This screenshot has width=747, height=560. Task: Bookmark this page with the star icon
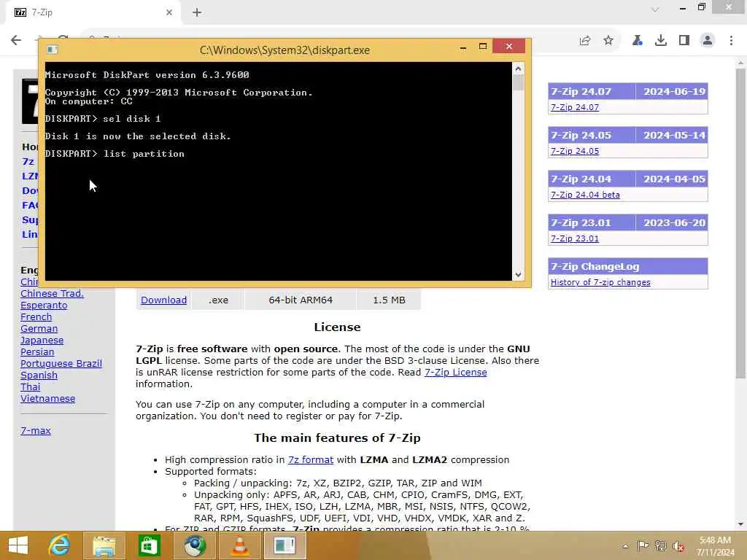click(x=608, y=41)
